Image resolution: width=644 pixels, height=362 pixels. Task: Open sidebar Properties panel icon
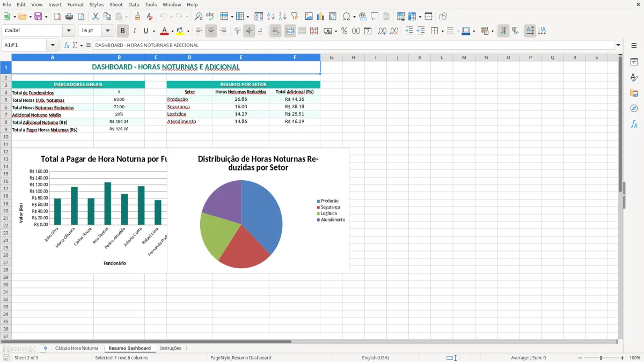634,62
